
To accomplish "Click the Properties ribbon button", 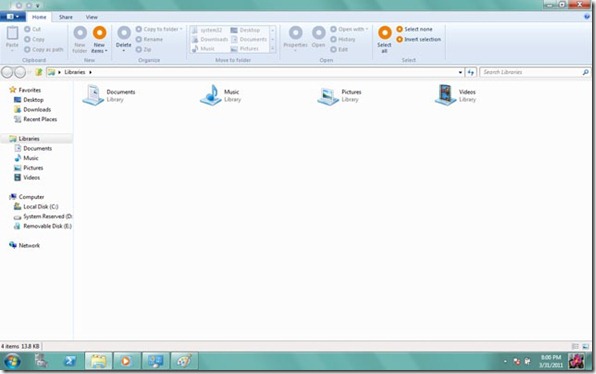I will click(295, 39).
